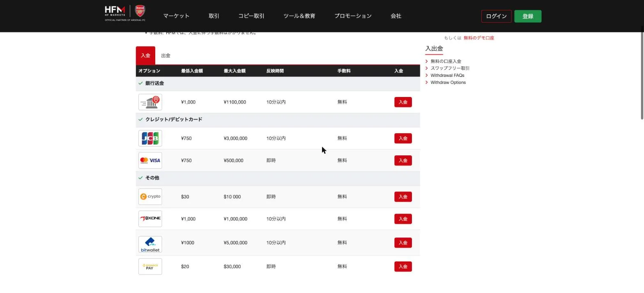Open the 取引 menu

coord(214,16)
